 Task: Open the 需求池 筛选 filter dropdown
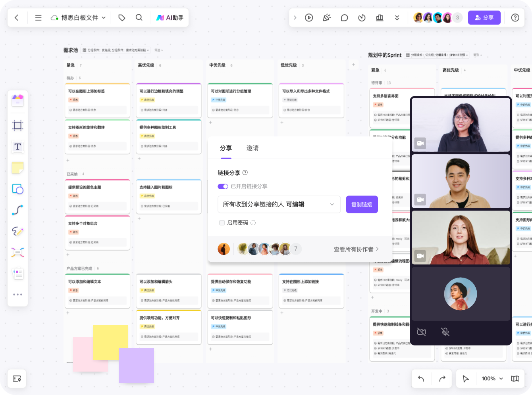159,50
